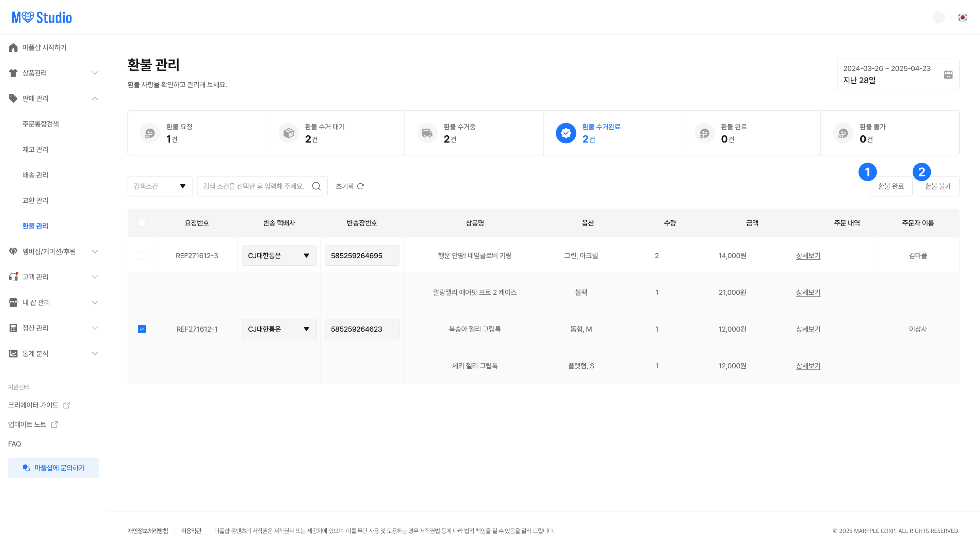Click the home icon for 마플샵 시작하기
980x551 pixels.
coord(13,48)
